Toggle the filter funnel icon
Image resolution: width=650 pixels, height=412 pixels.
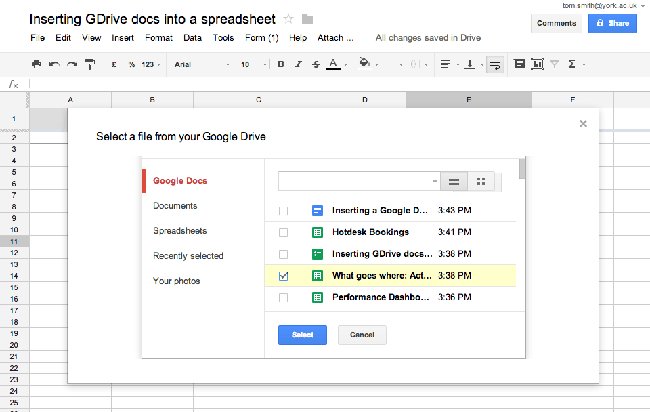pos(555,64)
